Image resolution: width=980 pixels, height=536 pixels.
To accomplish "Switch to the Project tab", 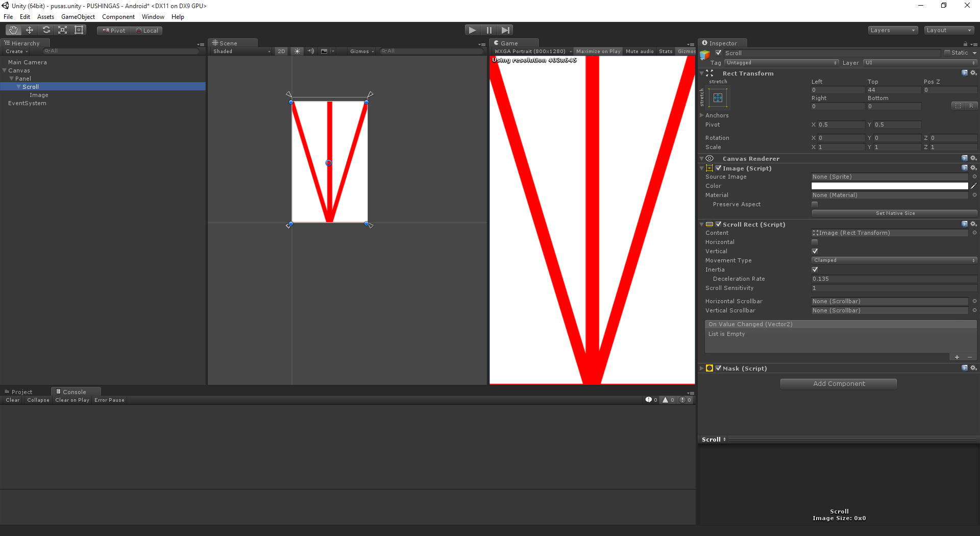I will click(22, 392).
